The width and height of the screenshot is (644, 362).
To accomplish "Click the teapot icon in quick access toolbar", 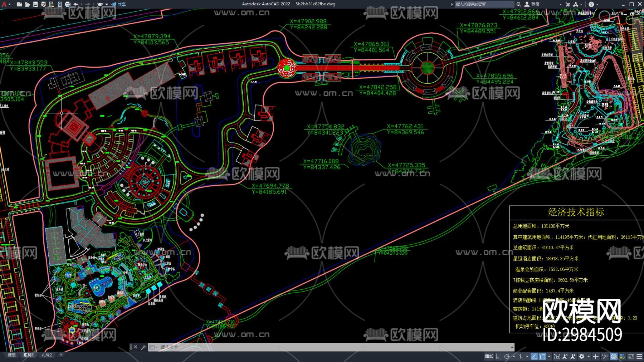I will pyautogui.click(x=100, y=4).
